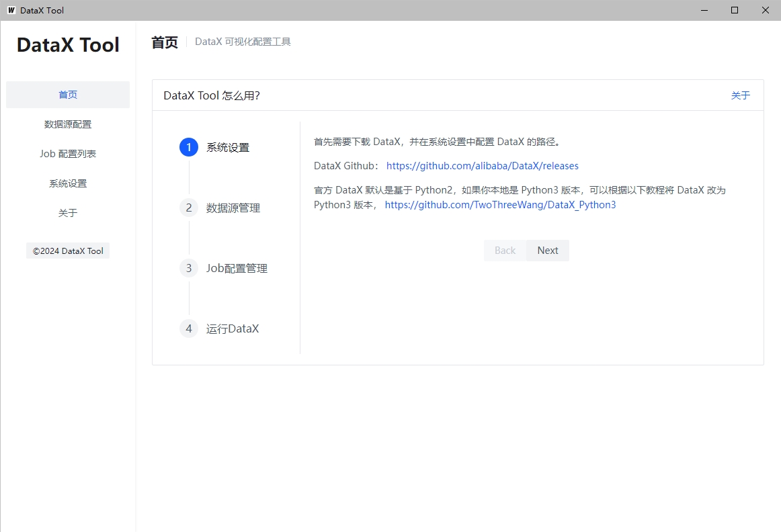Screen dimensions: 781x532
Task: Click the 运行DataX step title
Action: pos(233,328)
